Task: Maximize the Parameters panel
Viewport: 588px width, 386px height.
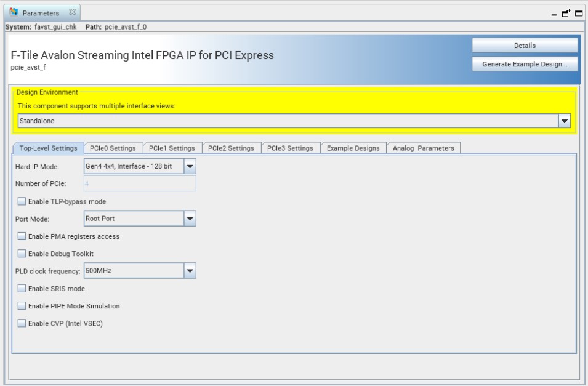Action: point(579,14)
